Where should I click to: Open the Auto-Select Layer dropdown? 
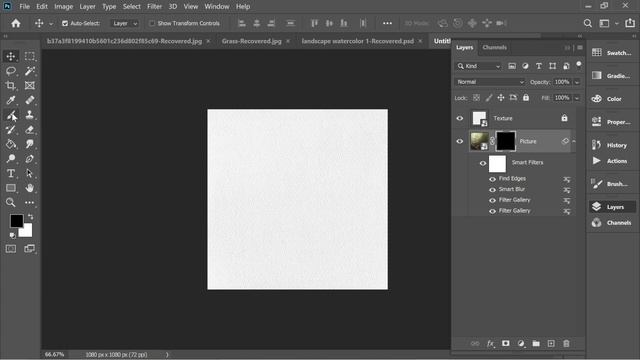click(x=125, y=23)
